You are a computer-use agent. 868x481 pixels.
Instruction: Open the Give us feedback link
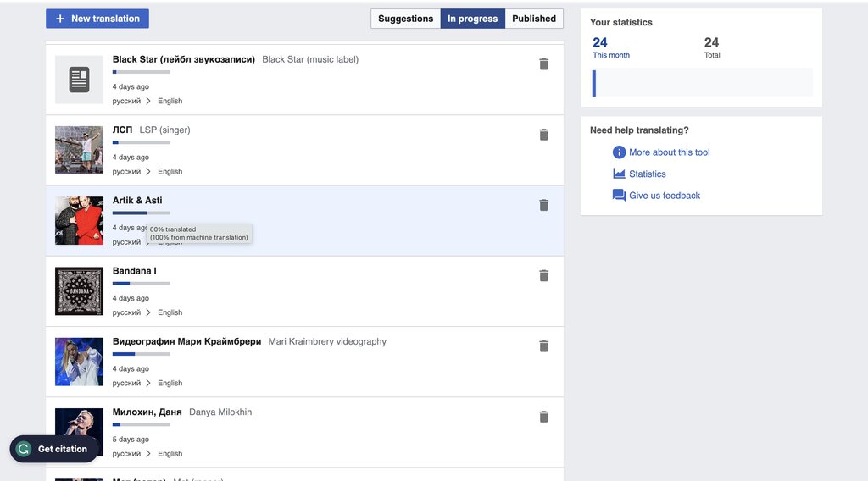(x=665, y=195)
